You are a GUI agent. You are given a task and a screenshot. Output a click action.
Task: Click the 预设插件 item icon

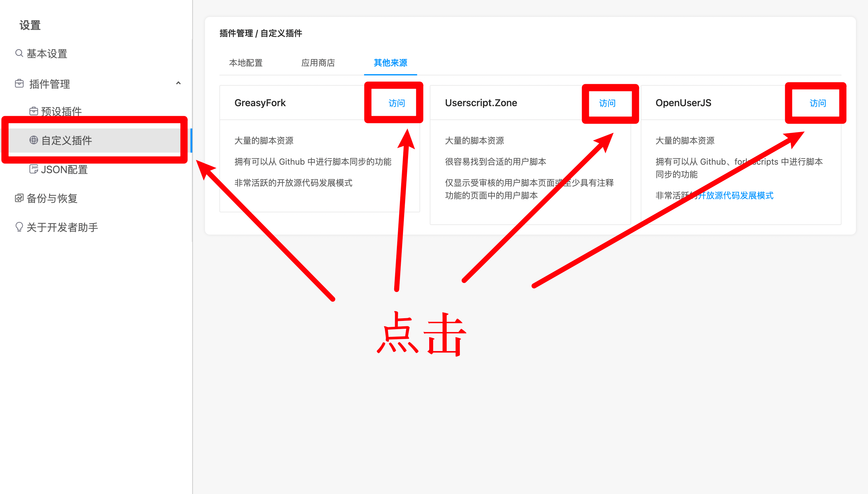[33, 111]
